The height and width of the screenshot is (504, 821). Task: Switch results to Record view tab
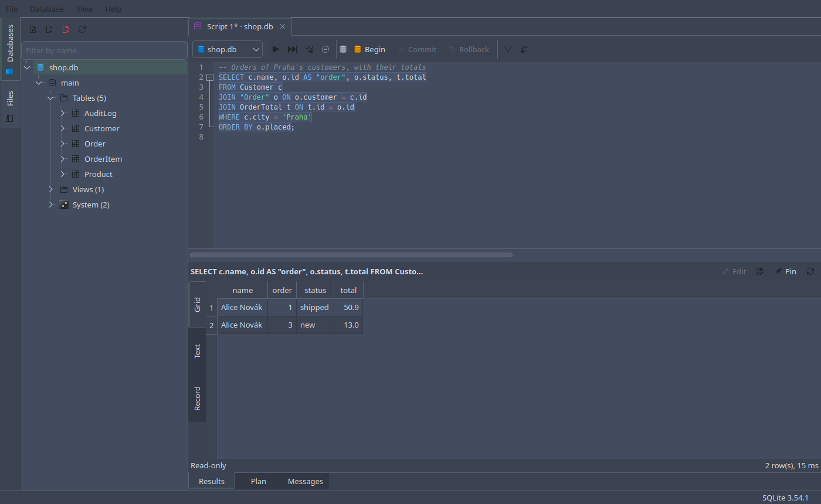coord(197,398)
